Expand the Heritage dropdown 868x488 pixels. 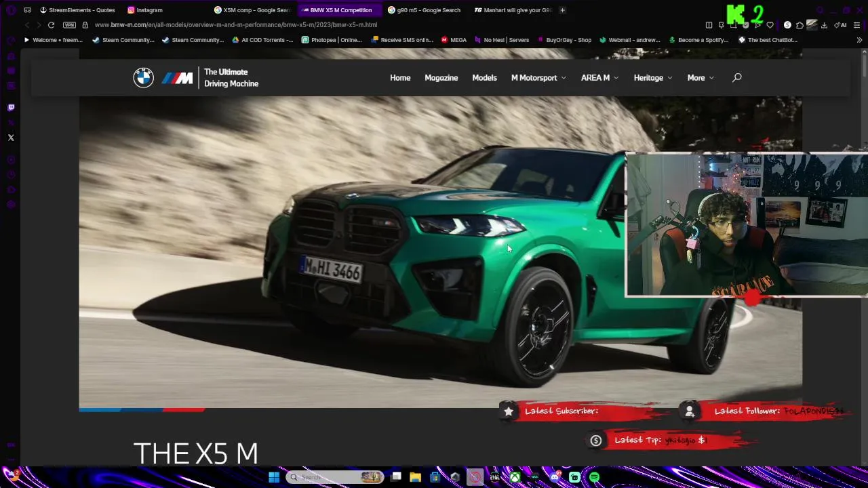pos(653,78)
